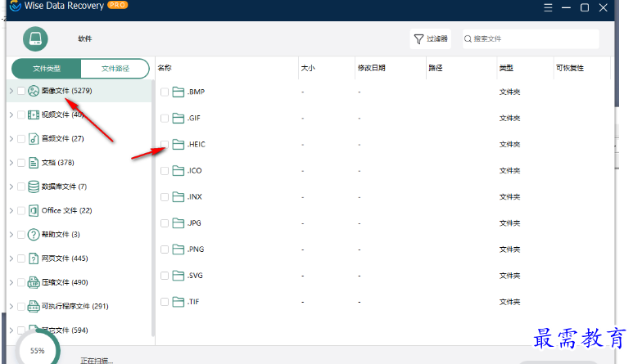
Task: Click the drive icon in the header
Action: (x=35, y=38)
